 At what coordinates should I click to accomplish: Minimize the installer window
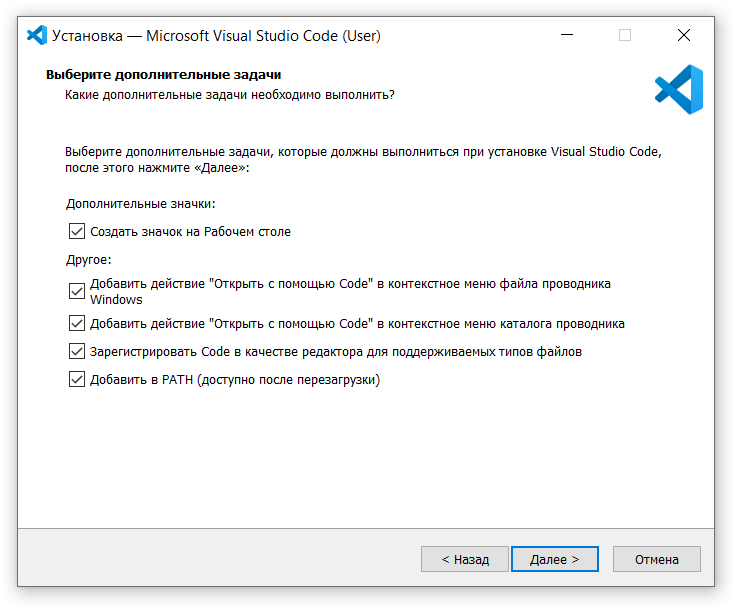(567, 35)
